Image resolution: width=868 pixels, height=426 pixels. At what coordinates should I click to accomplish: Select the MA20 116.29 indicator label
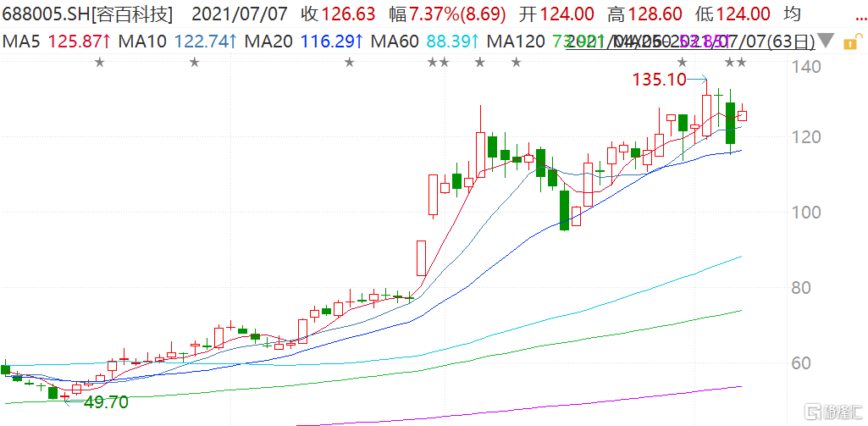point(305,41)
